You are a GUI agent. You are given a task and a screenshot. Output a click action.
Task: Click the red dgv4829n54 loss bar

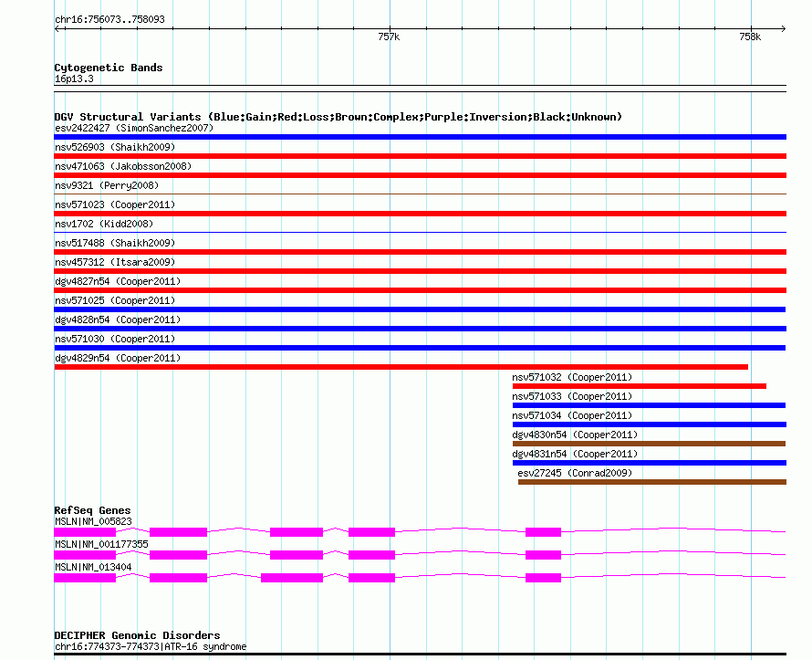point(401,367)
